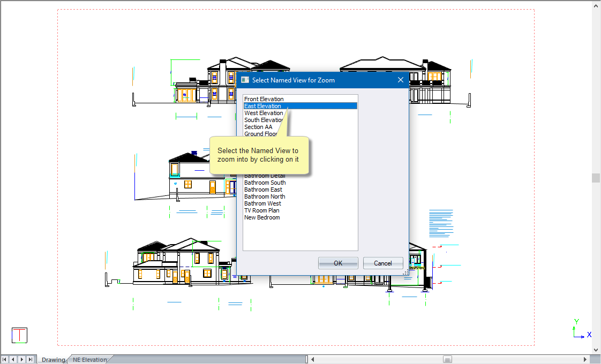
Task: Click the horizontal scrollbar thumb
Action: (447, 359)
